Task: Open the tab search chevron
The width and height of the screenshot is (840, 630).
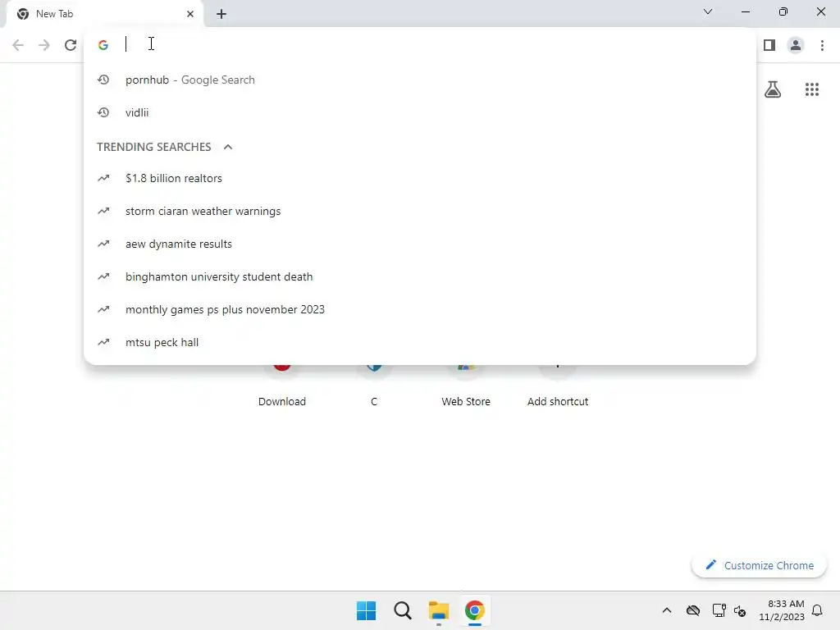Action: pyautogui.click(x=708, y=11)
